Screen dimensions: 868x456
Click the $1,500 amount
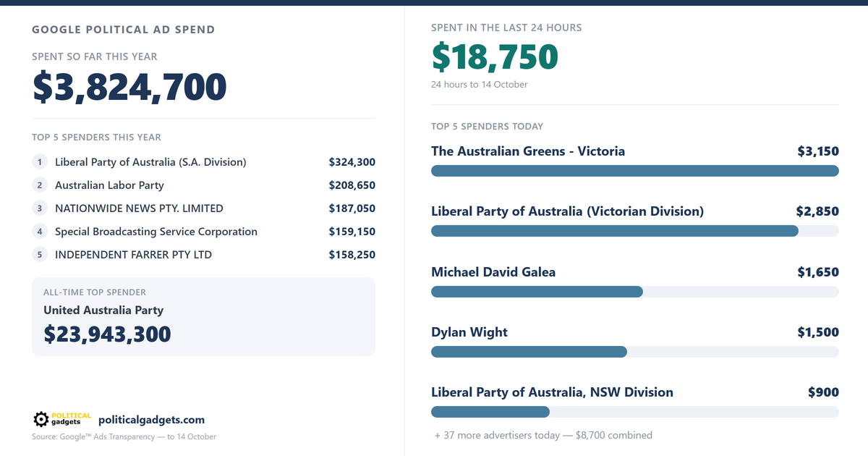(x=818, y=332)
